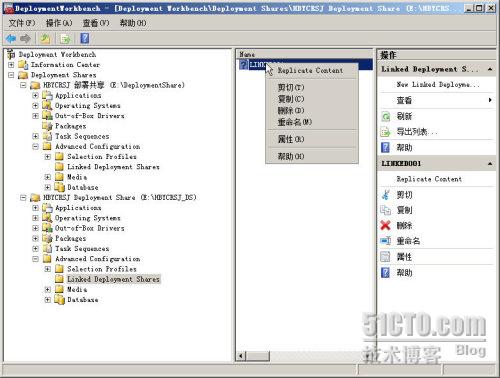
Task: Open the 文件(F) menu
Action: [x=22, y=23]
